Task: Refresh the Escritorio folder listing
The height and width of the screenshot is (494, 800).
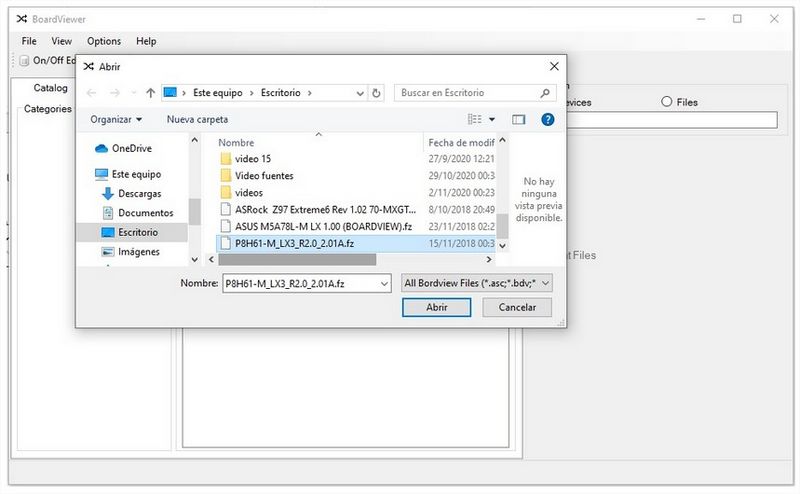Action: coord(377,93)
